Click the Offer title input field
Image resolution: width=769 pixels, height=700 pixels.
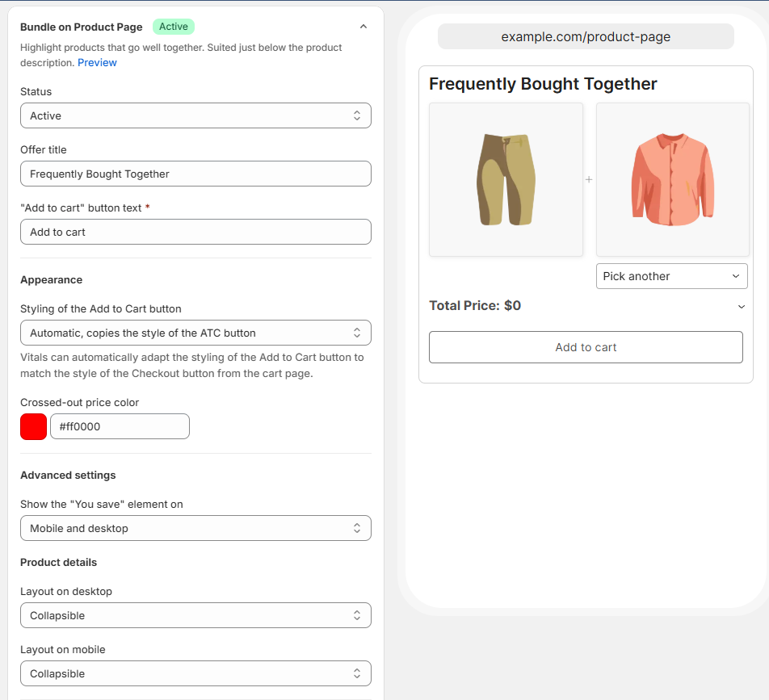(x=195, y=174)
